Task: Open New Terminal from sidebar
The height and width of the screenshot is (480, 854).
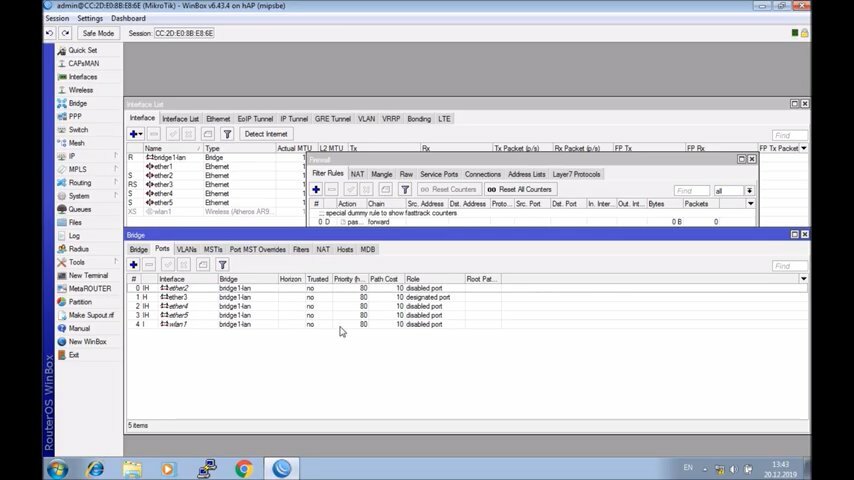Action: [x=88, y=276]
